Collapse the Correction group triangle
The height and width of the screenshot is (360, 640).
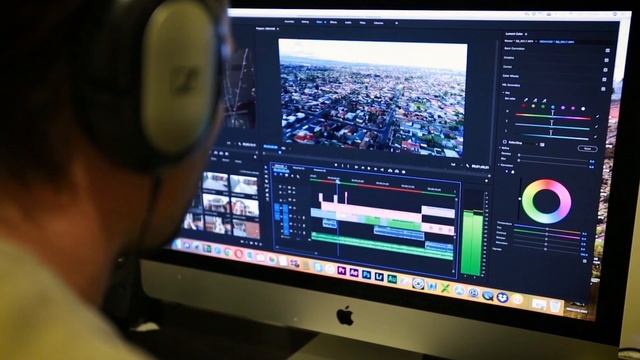500,165
